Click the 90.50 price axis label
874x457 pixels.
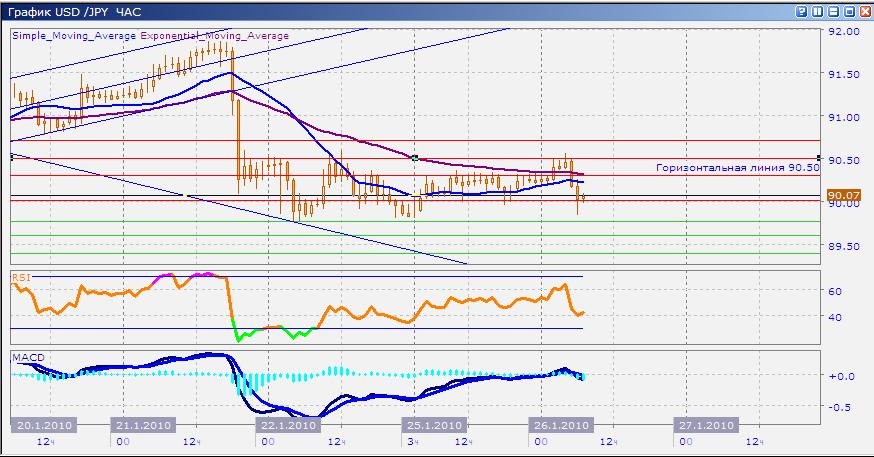click(x=844, y=161)
